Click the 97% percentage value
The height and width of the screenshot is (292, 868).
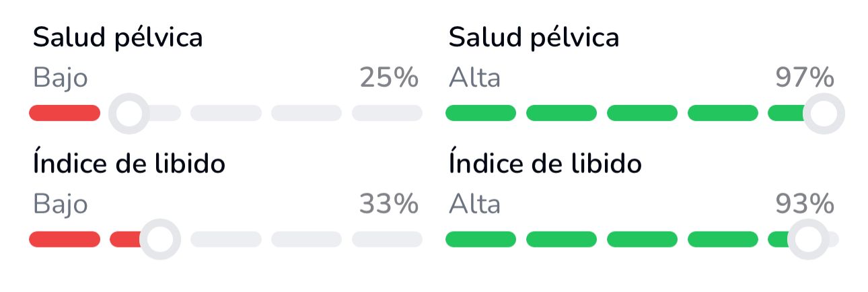[805, 79]
